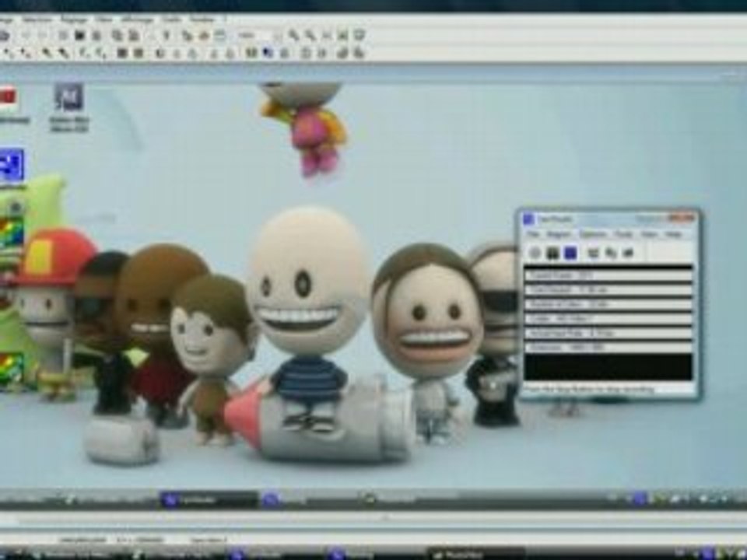The width and height of the screenshot is (747, 560).
Task: Open the Filtre menu
Action: pyautogui.click(x=103, y=19)
